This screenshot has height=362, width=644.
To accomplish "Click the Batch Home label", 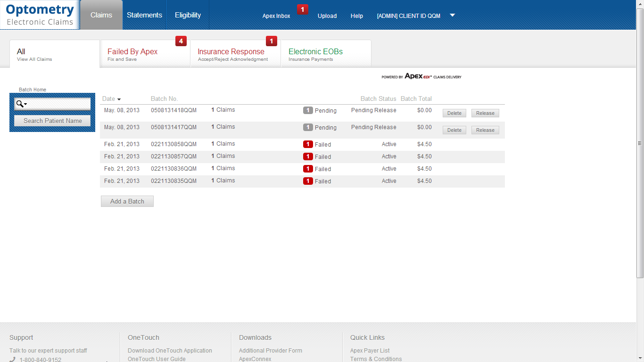I will tap(33, 90).
